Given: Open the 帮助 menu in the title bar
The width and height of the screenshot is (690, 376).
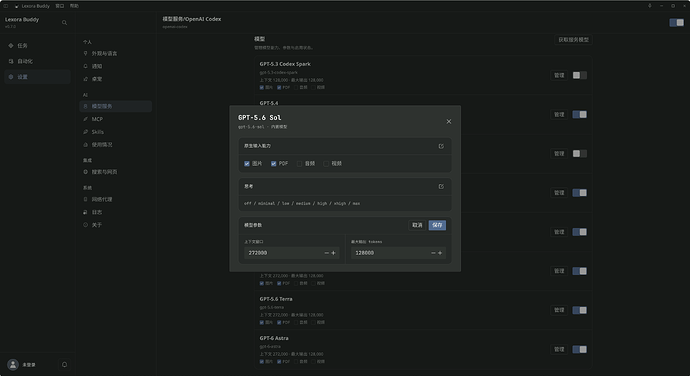Looking at the screenshot, I should tap(74, 6).
